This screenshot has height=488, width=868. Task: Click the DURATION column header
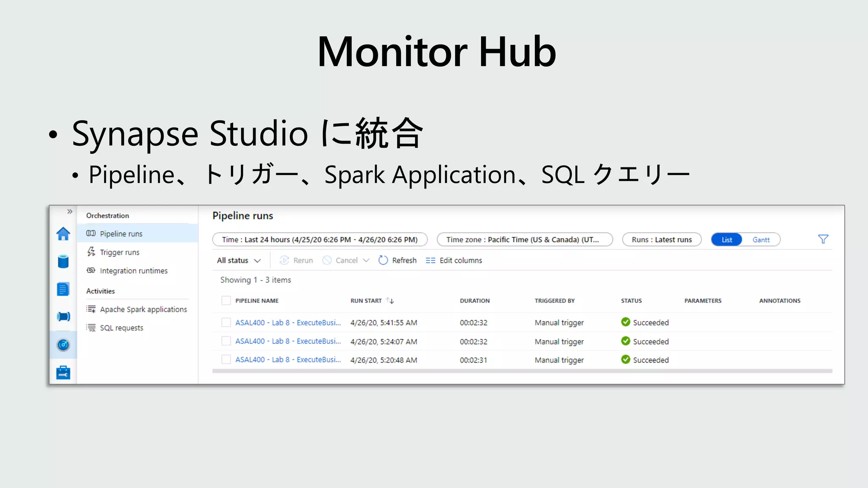pos(475,301)
